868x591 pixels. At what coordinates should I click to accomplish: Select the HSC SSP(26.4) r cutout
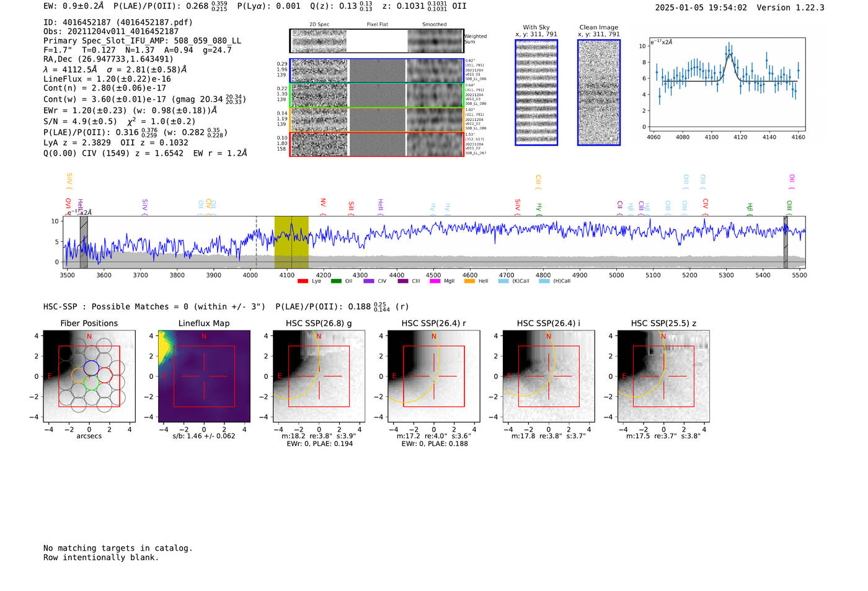click(x=434, y=376)
